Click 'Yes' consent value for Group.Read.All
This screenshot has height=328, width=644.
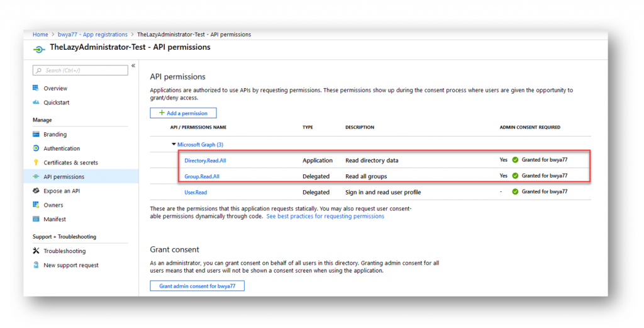(504, 176)
